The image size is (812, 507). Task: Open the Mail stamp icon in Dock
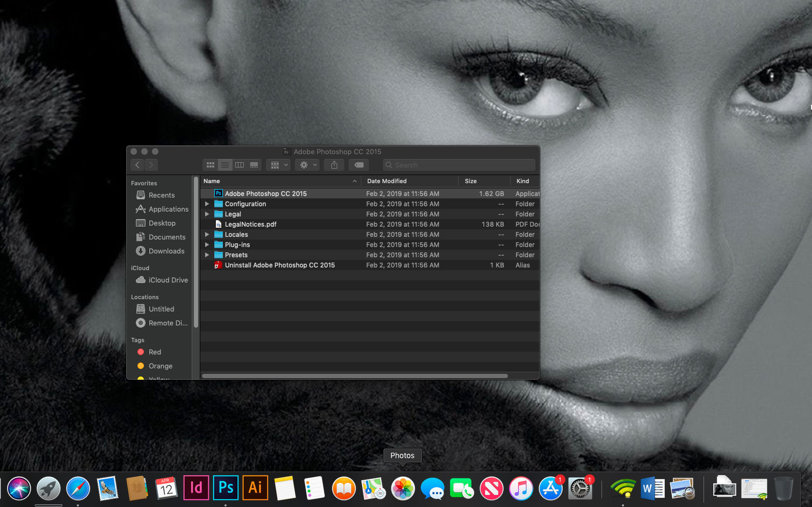click(x=107, y=489)
